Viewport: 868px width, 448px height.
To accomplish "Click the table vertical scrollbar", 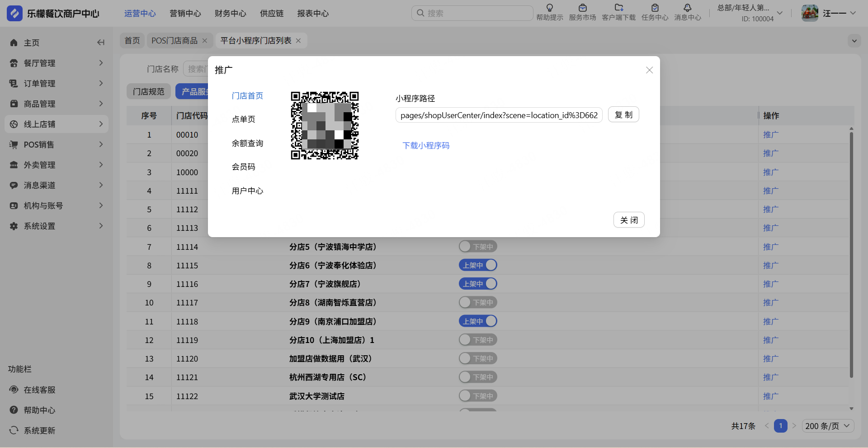I will coord(851,254).
